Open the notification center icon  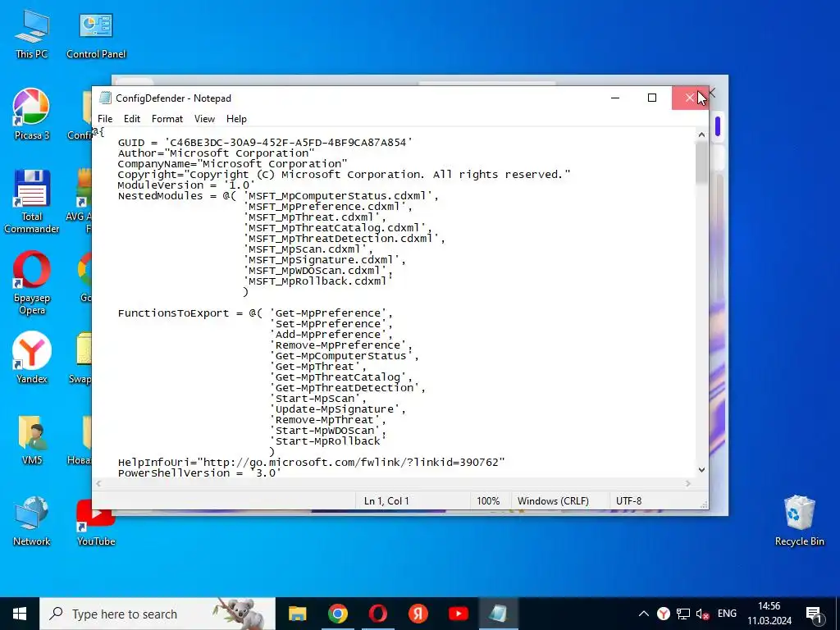tap(814, 614)
